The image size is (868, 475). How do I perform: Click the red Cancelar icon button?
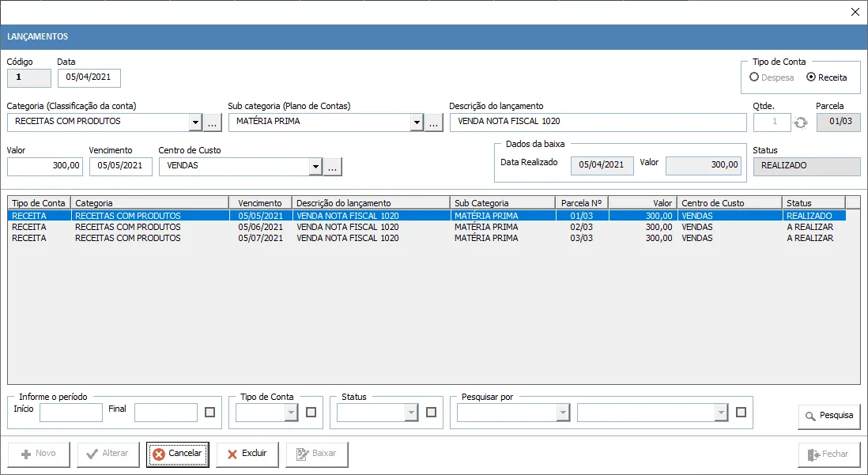178,454
